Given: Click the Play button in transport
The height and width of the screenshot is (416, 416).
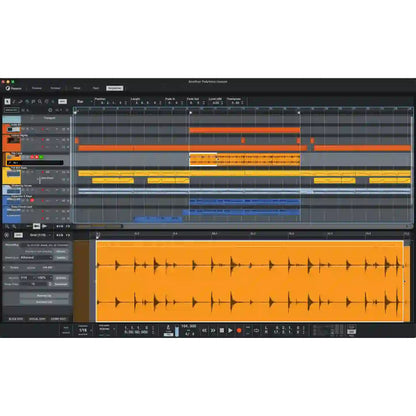Looking at the screenshot, I should pos(230,330).
